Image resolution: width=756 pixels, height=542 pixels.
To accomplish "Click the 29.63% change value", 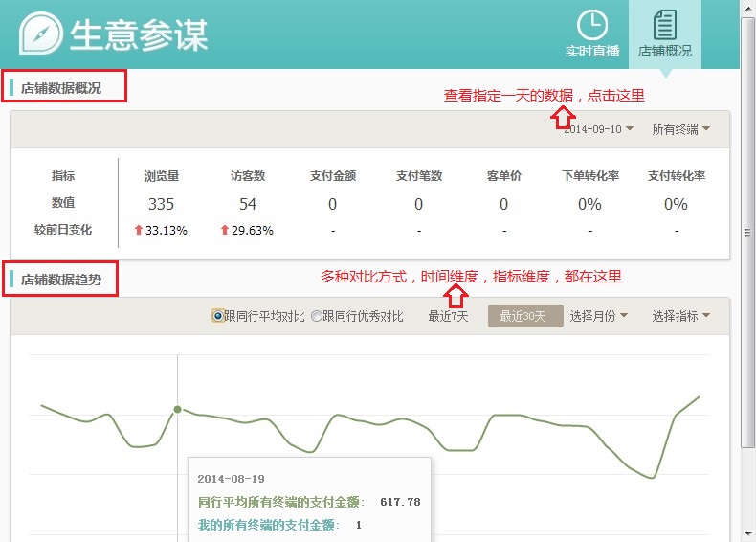I will 253,230.
